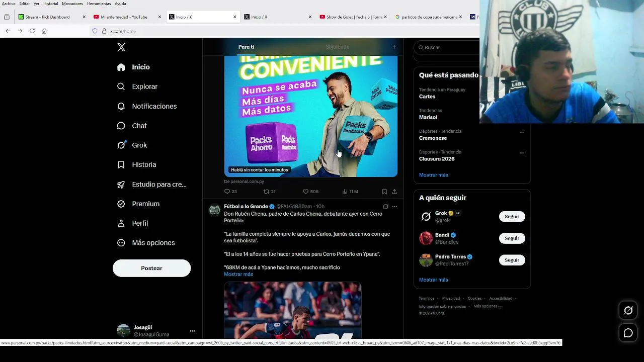Open the Packs ilimitados ad image
Image resolution: width=644 pixels, height=362 pixels.
click(x=310, y=116)
